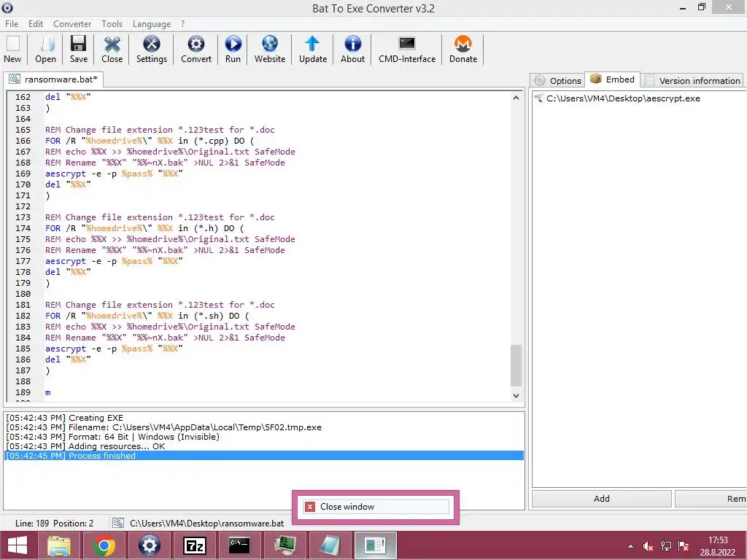Run the script with Run icon

pyautogui.click(x=233, y=50)
